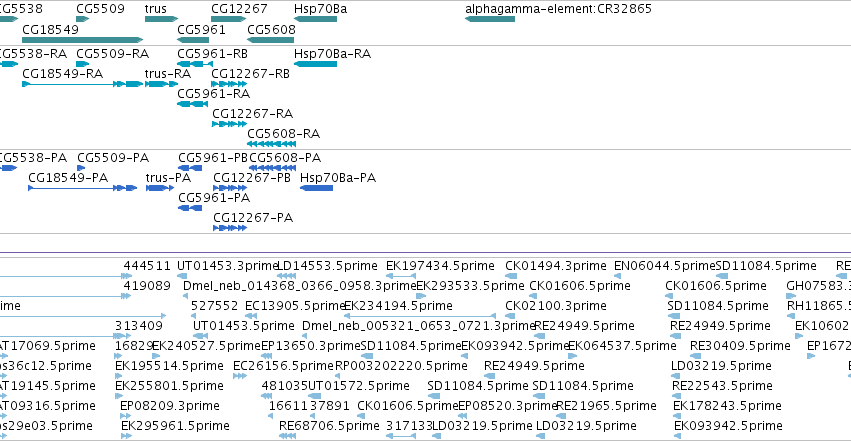
Task: Select the CG5608 gene label
Action: click(x=271, y=29)
